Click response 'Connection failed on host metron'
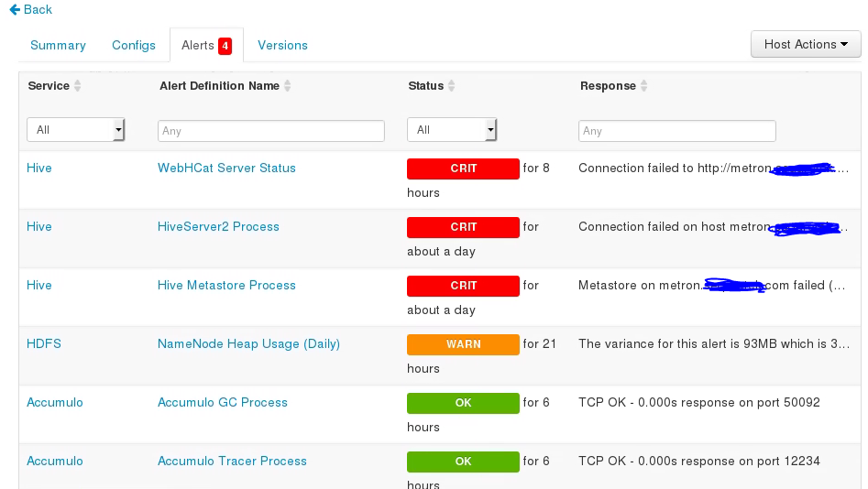Image resolution: width=868 pixels, height=489 pixels. (675, 227)
